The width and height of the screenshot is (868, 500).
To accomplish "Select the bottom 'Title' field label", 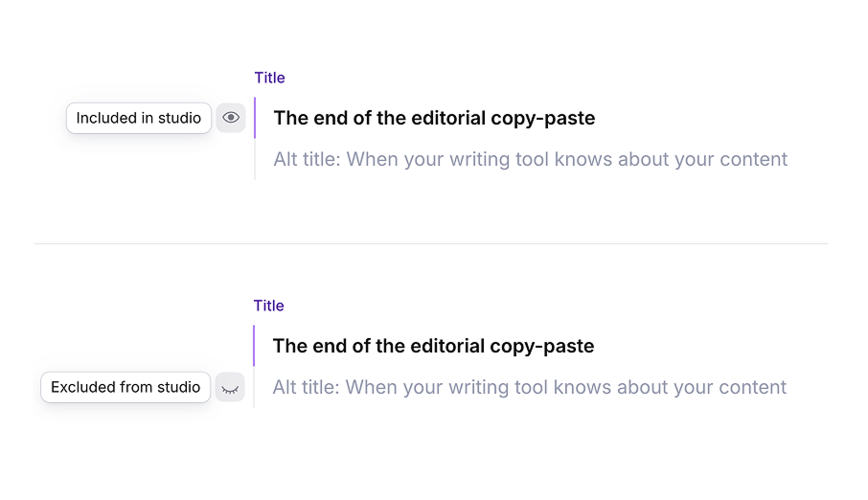I will [268, 306].
